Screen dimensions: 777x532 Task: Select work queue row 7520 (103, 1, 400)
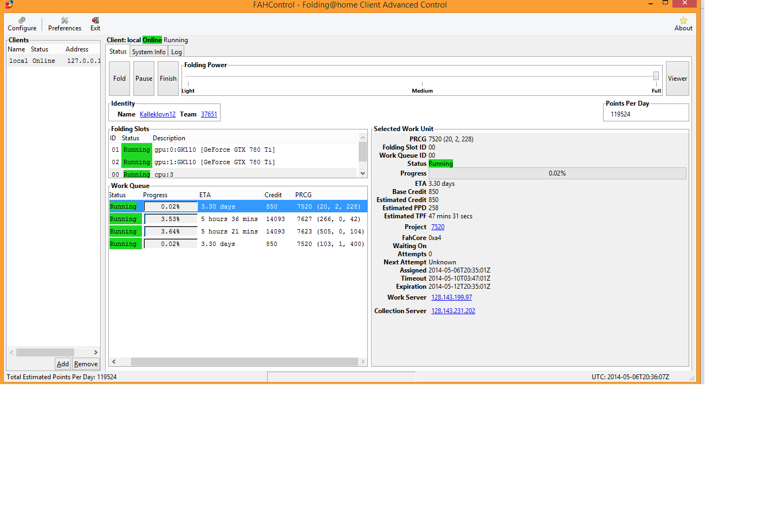click(238, 244)
